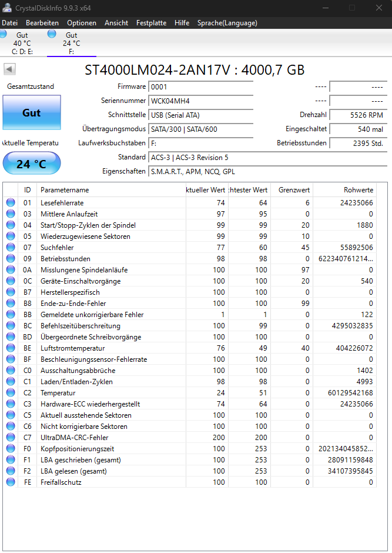Click status icon for Start/Stopp-Zyklen row
The height and width of the screenshot is (553, 392).
[11, 225]
